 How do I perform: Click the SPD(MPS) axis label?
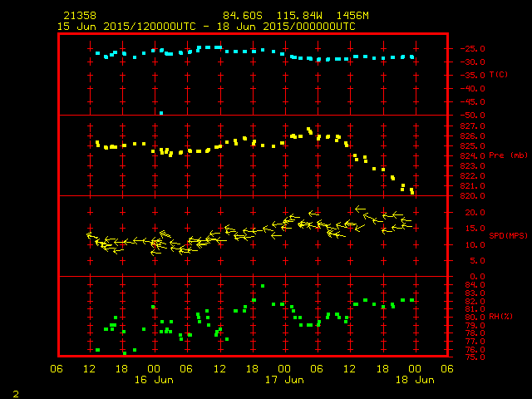(x=508, y=235)
